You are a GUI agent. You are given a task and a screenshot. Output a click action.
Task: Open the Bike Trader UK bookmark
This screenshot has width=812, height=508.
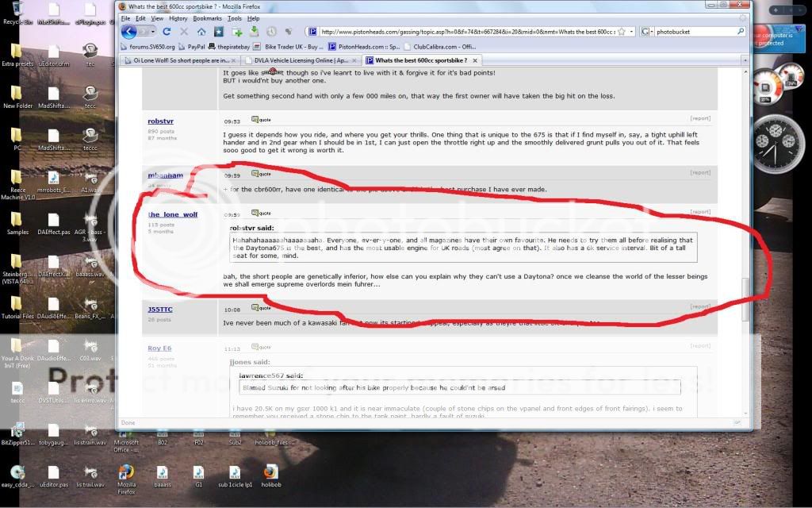point(289,47)
